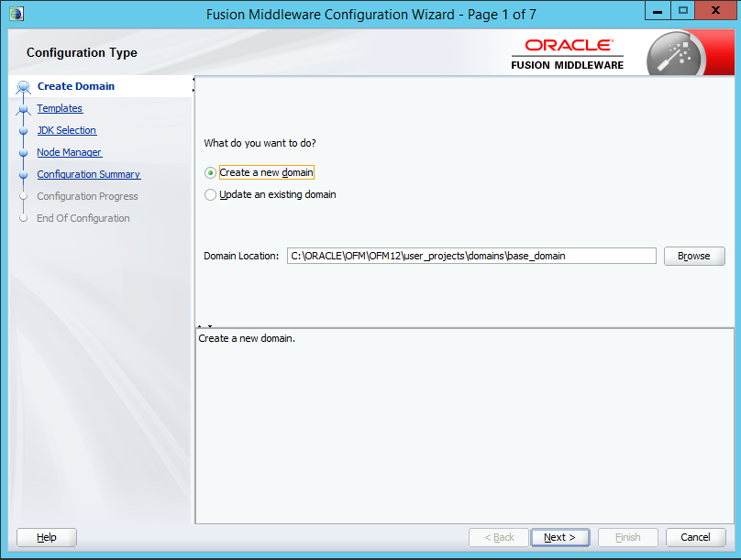Click the Domain Location text field

click(x=471, y=257)
